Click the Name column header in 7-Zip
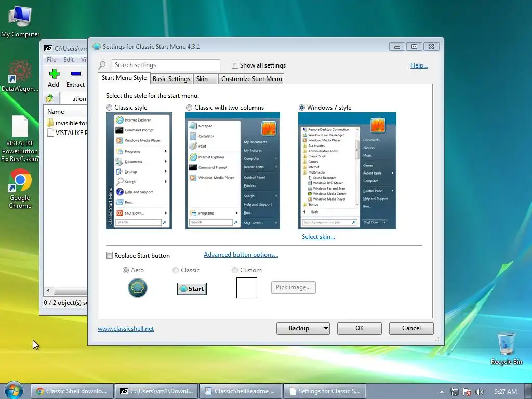 66,111
